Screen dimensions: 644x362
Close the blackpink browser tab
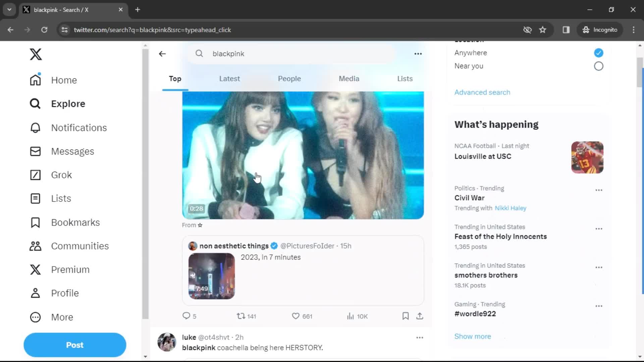pyautogui.click(x=120, y=10)
